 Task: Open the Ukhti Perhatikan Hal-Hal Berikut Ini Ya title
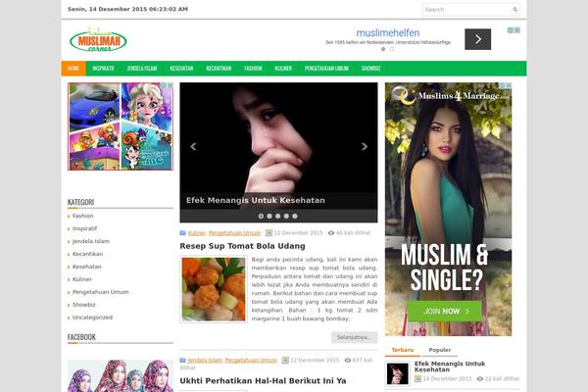point(263,381)
